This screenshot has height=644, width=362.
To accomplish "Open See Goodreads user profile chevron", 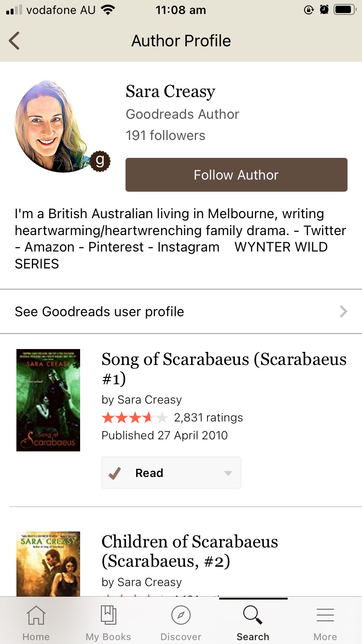I will click(x=343, y=311).
